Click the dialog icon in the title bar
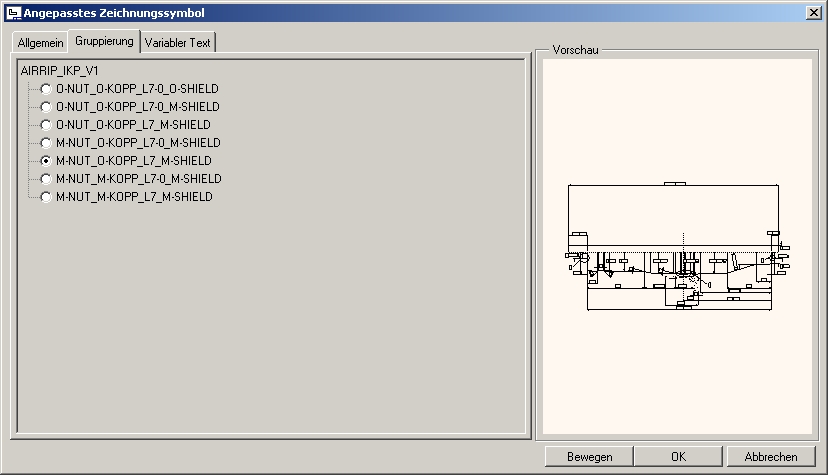 (x=14, y=13)
